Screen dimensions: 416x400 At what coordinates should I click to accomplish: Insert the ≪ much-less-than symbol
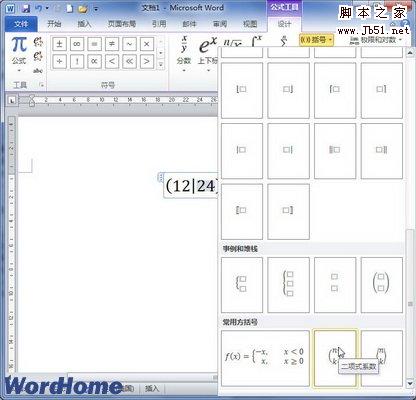click(129, 61)
